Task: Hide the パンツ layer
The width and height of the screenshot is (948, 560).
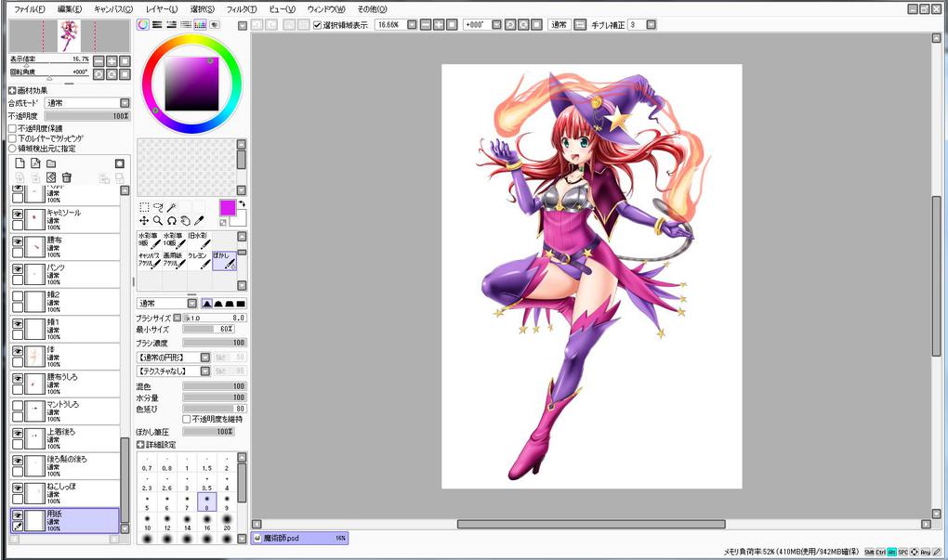Action: (x=18, y=268)
